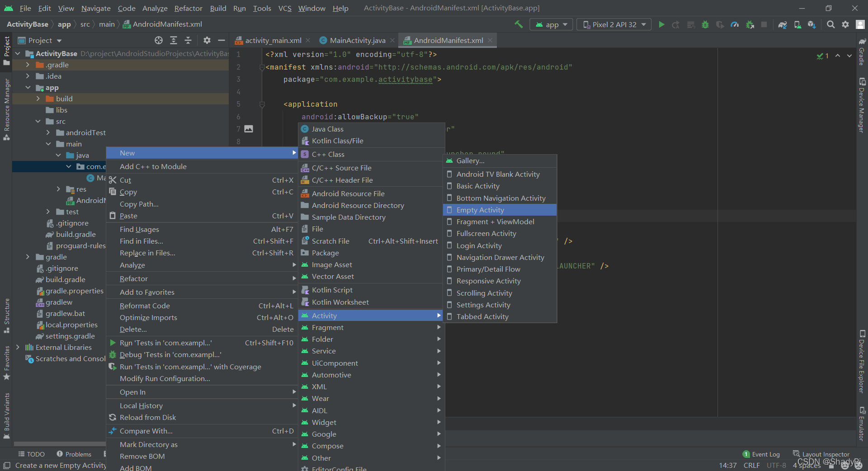Collapse all in Project panel
The width and height of the screenshot is (868, 471).
pos(188,40)
